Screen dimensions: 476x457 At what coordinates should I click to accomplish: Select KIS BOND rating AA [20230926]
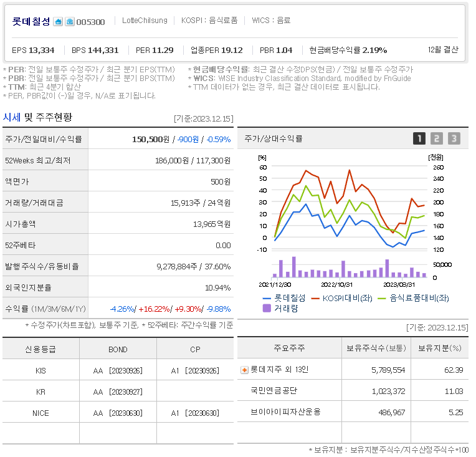coord(118,371)
